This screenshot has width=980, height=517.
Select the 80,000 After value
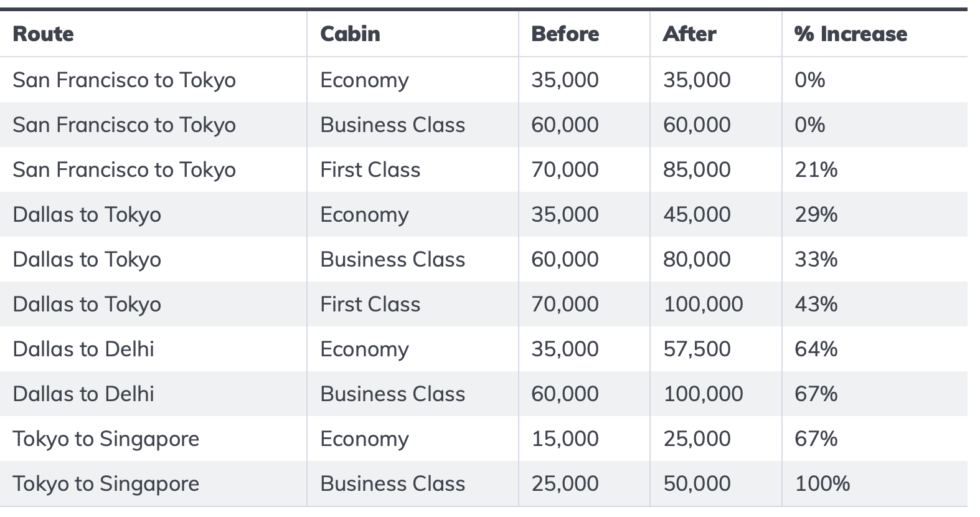coord(697,259)
